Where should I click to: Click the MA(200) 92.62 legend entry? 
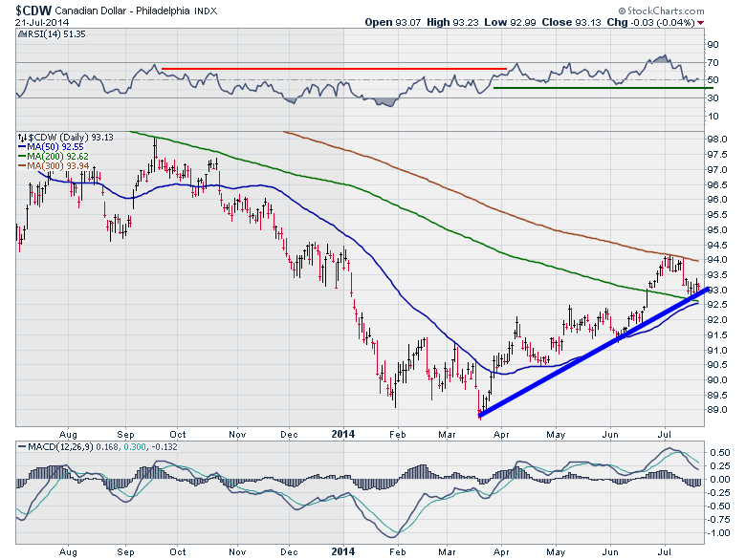click(53, 157)
